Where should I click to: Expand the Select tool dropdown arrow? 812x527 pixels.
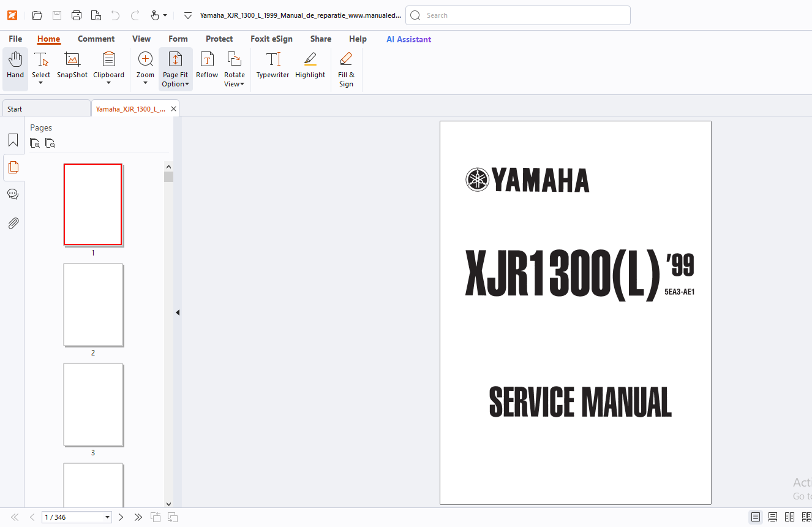(41, 83)
